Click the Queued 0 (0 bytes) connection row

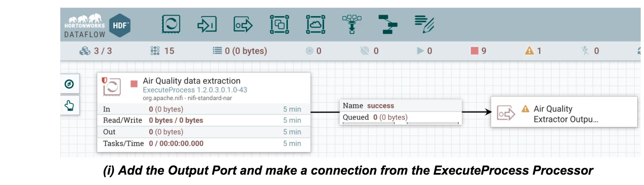click(x=400, y=117)
